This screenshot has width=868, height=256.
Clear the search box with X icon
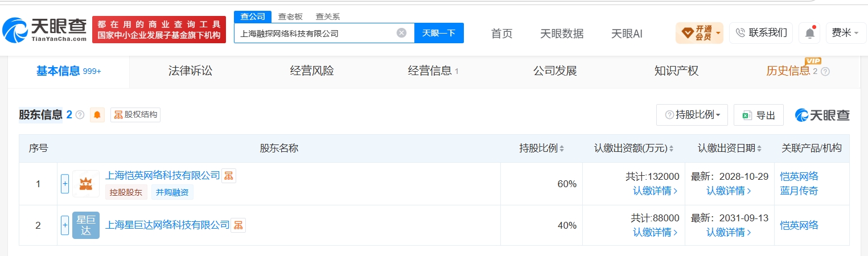[x=401, y=33]
